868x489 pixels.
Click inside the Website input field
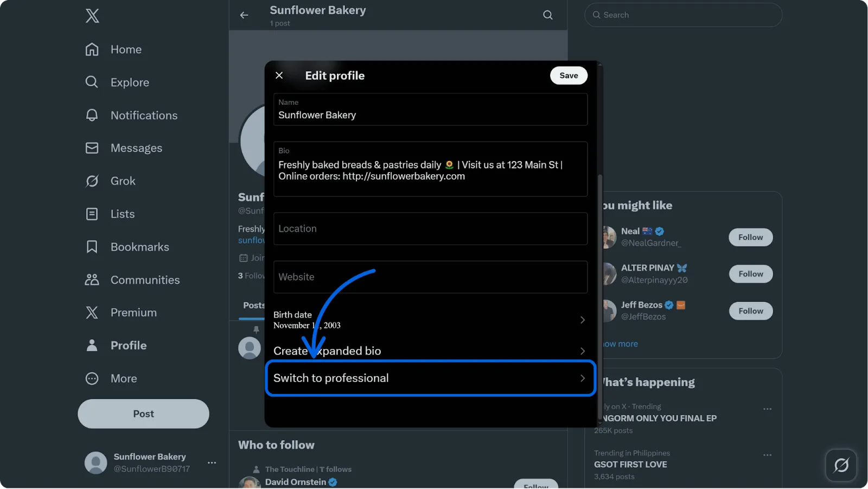click(x=430, y=277)
